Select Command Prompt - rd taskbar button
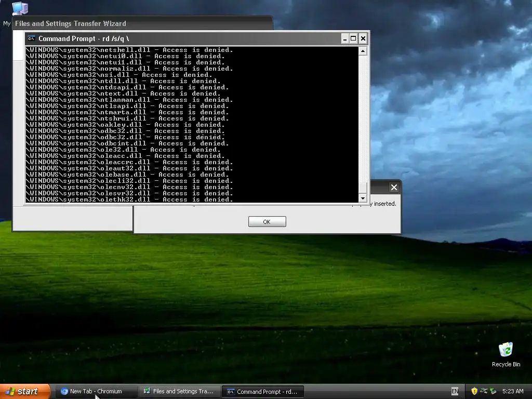The height and width of the screenshot is (399, 532). [x=262, y=392]
